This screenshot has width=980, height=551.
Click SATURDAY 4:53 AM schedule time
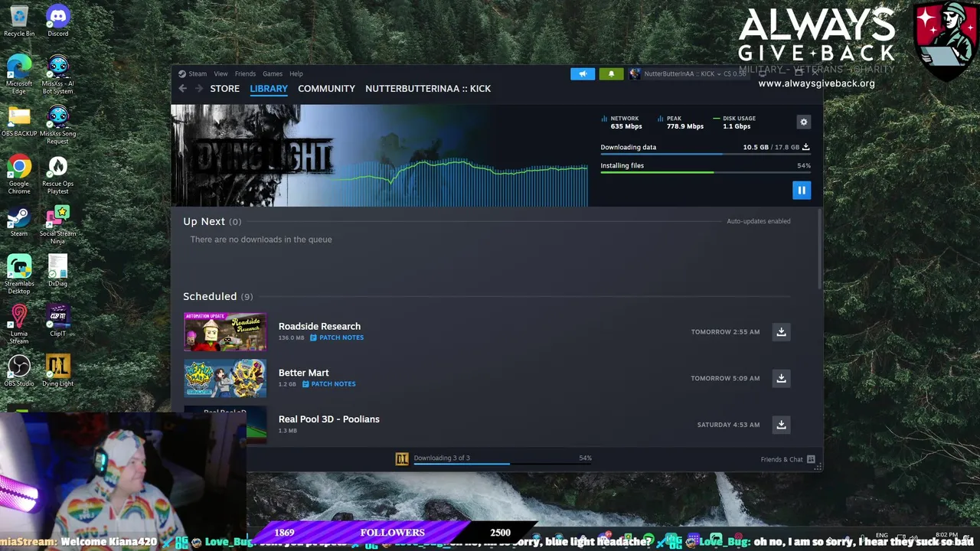[728, 425]
